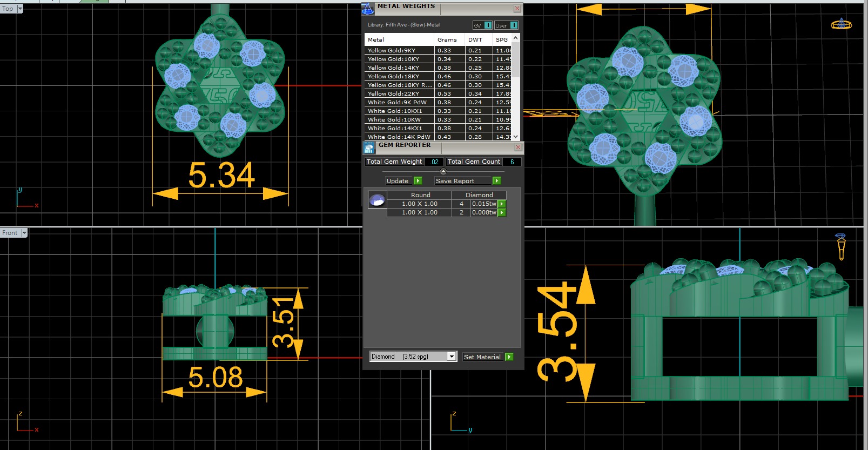Click the Round column header in Gem Reporter

point(420,195)
